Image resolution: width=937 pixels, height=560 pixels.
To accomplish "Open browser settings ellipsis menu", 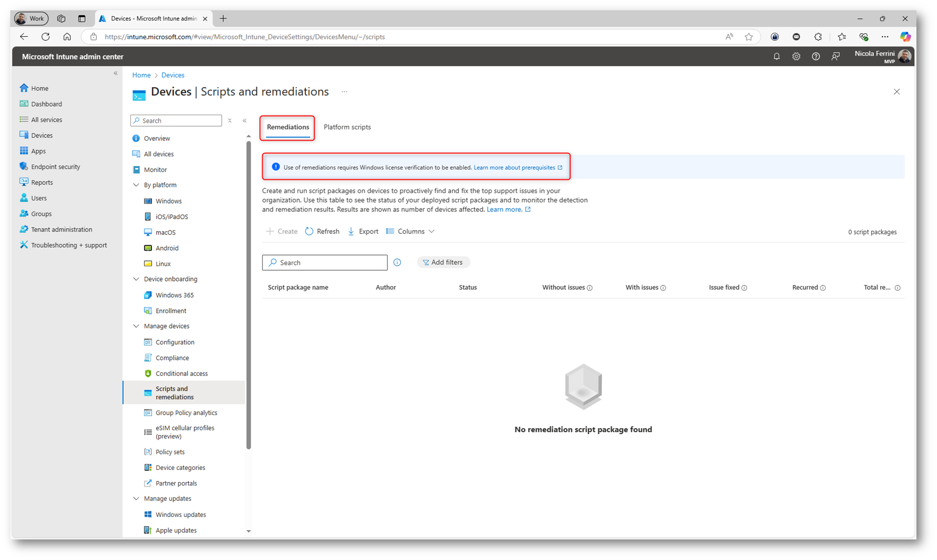I will tap(885, 37).
